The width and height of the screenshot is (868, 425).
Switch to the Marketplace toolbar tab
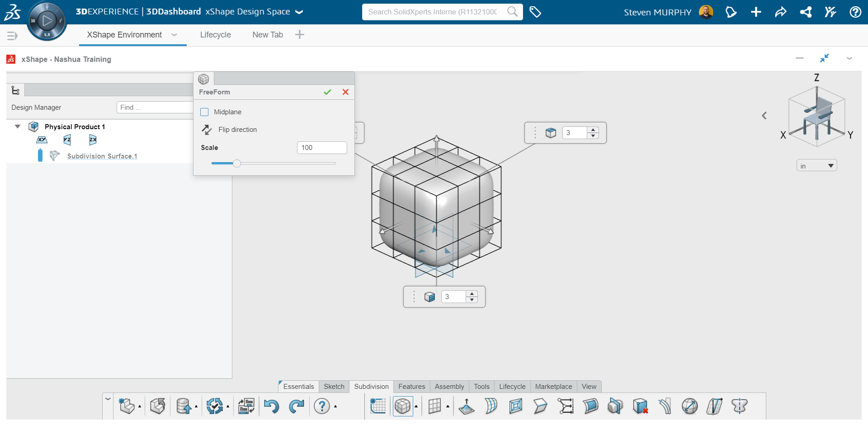tap(553, 387)
